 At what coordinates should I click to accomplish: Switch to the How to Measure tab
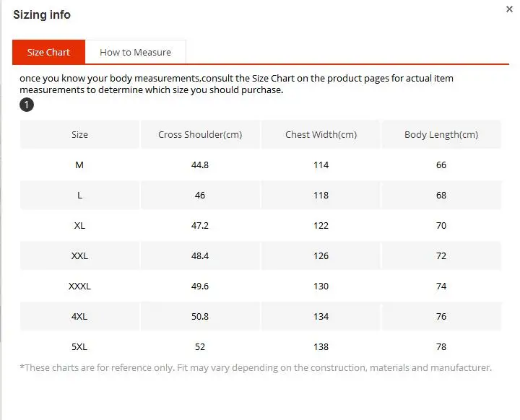point(135,52)
